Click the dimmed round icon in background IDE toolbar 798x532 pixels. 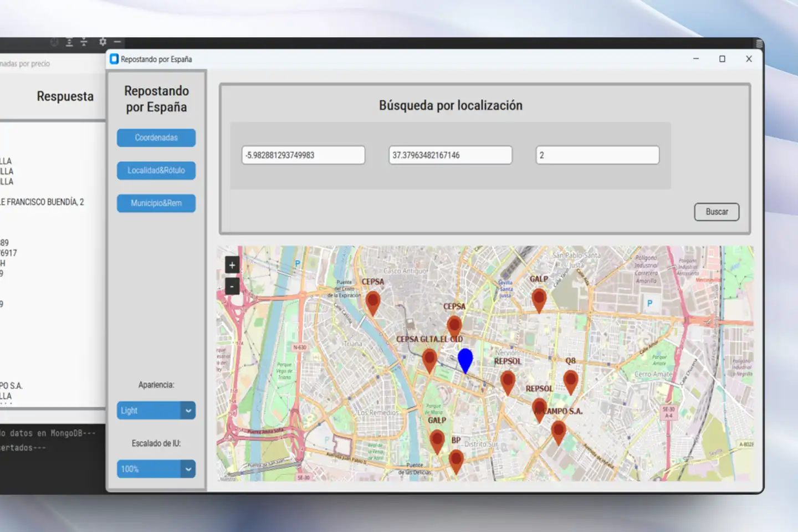pyautogui.click(x=54, y=42)
